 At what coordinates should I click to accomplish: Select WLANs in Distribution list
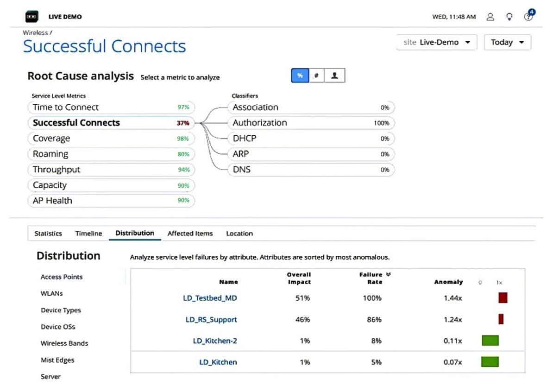pos(51,293)
